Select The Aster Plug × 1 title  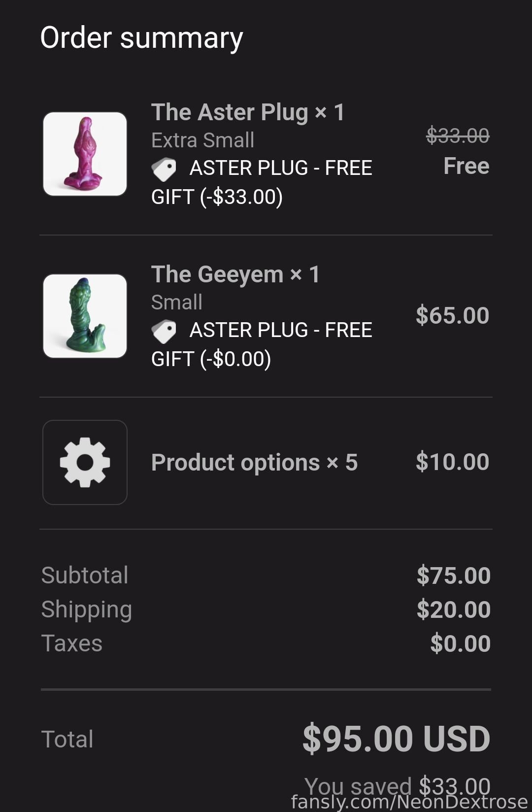248,112
